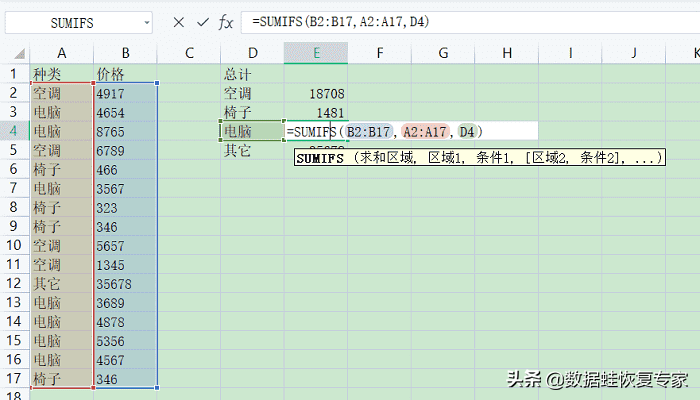The height and width of the screenshot is (400, 700).
Task: Click D4 reference in cell formula
Action: coord(467,132)
